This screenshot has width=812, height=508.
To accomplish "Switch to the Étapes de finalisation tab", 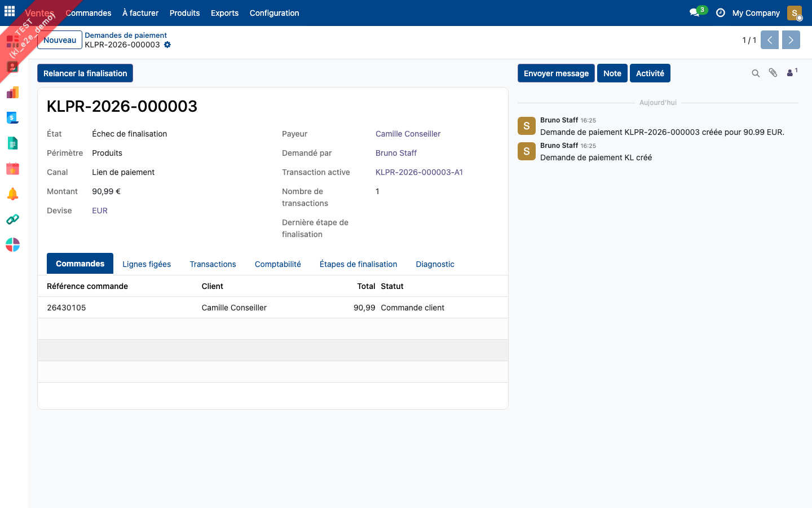I will pyautogui.click(x=359, y=264).
